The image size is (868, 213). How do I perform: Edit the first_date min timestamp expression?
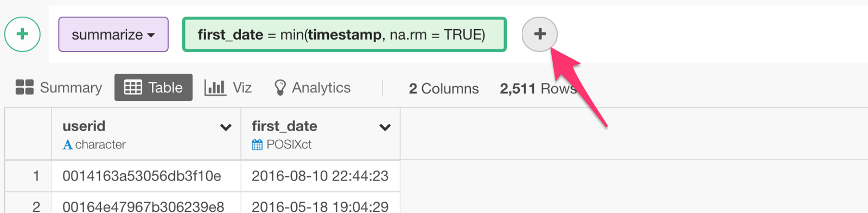[x=344, y=35]
